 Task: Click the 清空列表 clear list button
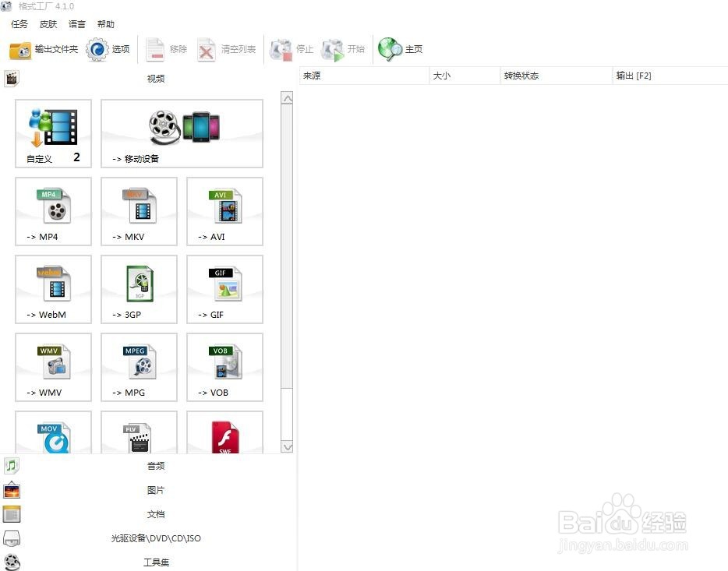point(227,50)
